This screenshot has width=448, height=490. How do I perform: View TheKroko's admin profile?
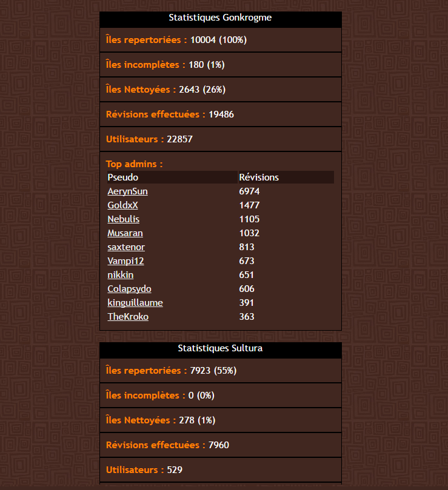[128, 317]
